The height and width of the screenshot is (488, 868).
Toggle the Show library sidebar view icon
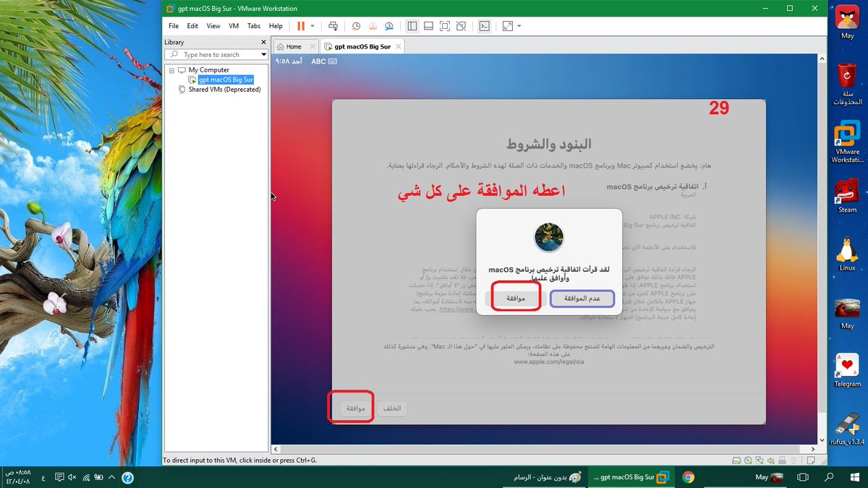pos(412,26)
